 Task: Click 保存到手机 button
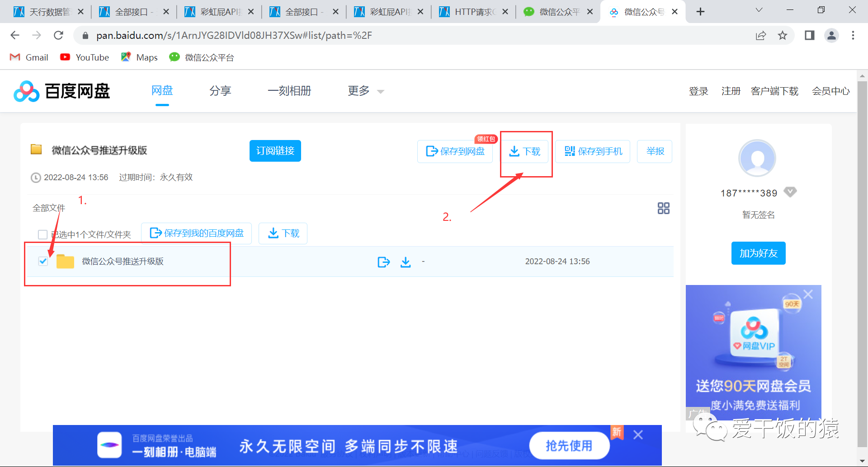(593, 151)
